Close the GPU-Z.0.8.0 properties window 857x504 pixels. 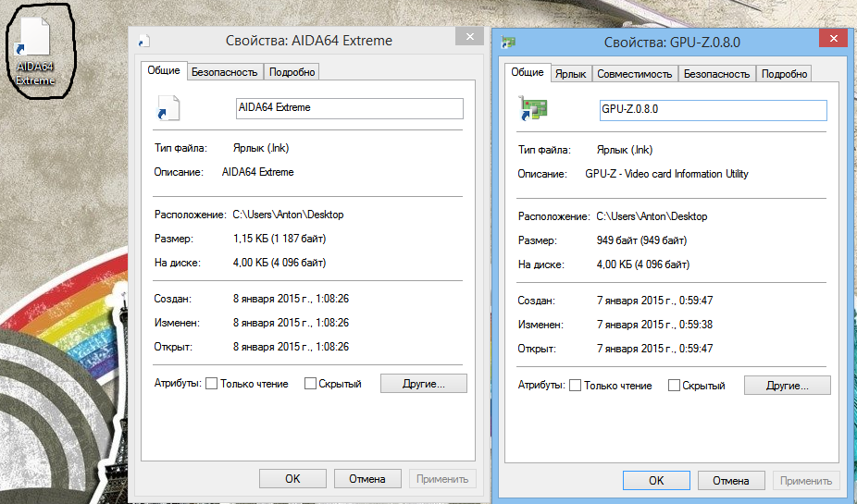point(834,38)
